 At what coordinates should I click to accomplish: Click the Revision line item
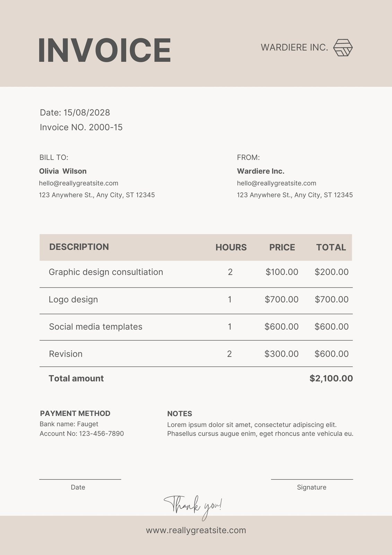click(66, 354)
